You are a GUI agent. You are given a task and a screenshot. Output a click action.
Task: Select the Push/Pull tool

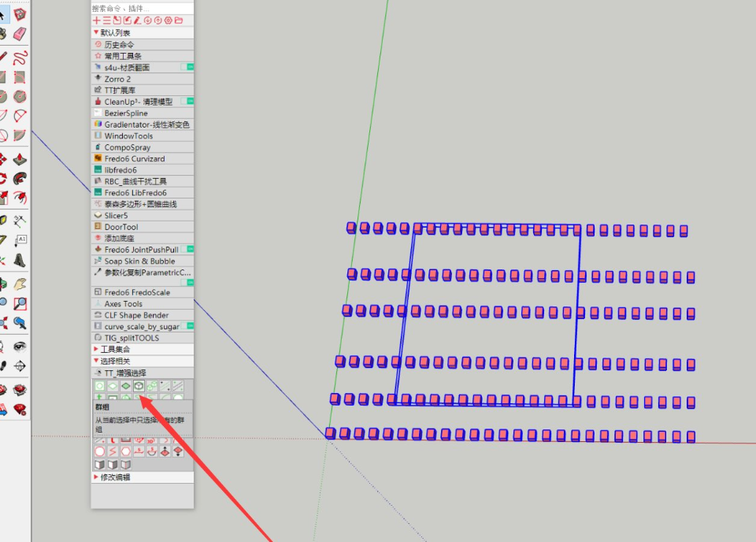pos(20,159)
